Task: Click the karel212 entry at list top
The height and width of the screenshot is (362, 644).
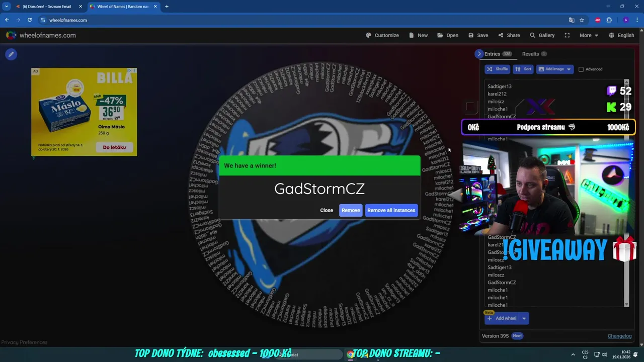Action: (497, 94)
